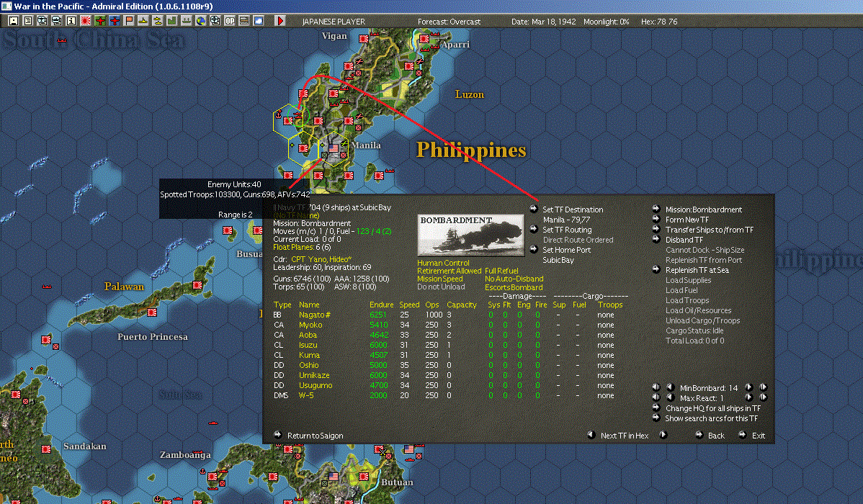
Task: Open the document report icon in toolbar
Action: pos(28,21)
